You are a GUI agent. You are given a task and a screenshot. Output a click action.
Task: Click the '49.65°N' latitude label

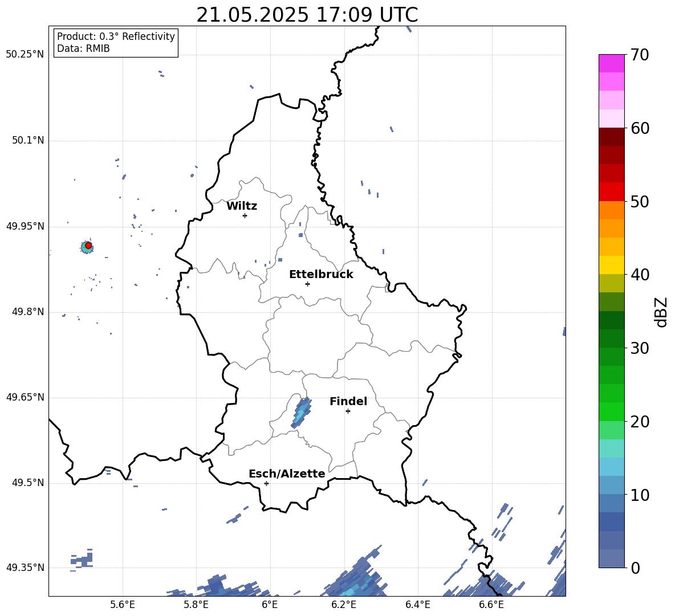click(25, 397)
